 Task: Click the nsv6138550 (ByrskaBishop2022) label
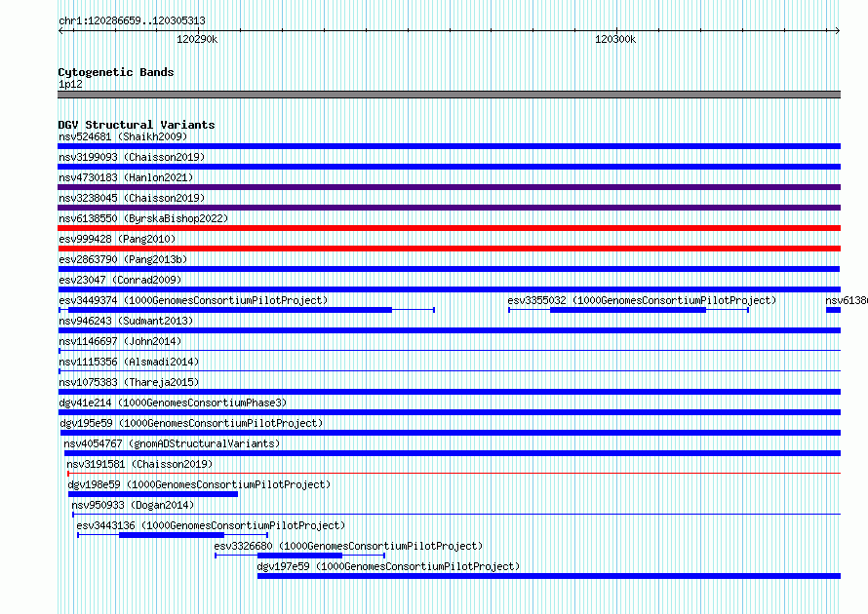coord(143,218)
